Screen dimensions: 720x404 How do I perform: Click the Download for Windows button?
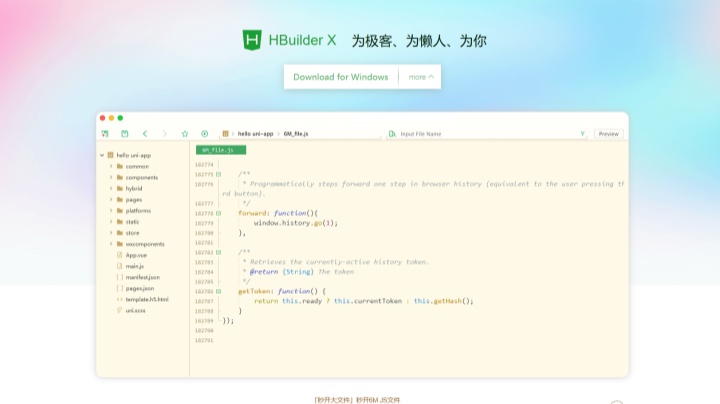[341, 77]
